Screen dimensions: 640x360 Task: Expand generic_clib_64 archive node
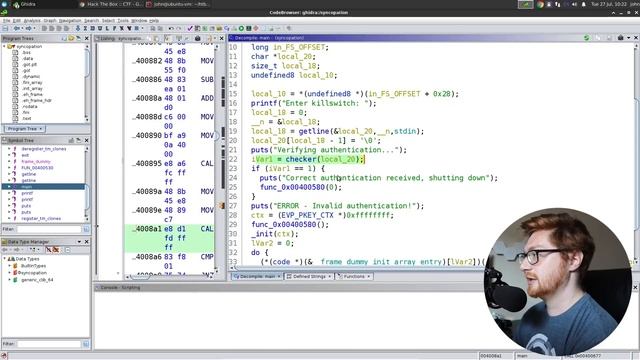(x=9, y=280)
